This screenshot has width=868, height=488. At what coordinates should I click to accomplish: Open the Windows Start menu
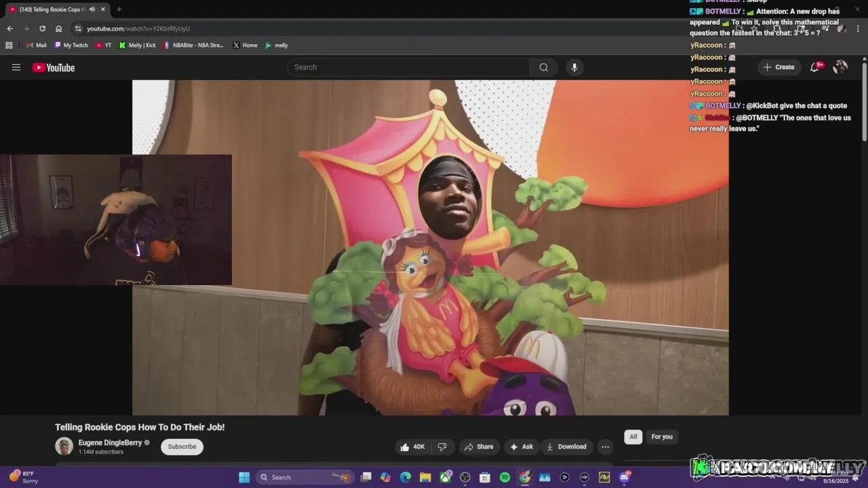[x=244, y=477]
